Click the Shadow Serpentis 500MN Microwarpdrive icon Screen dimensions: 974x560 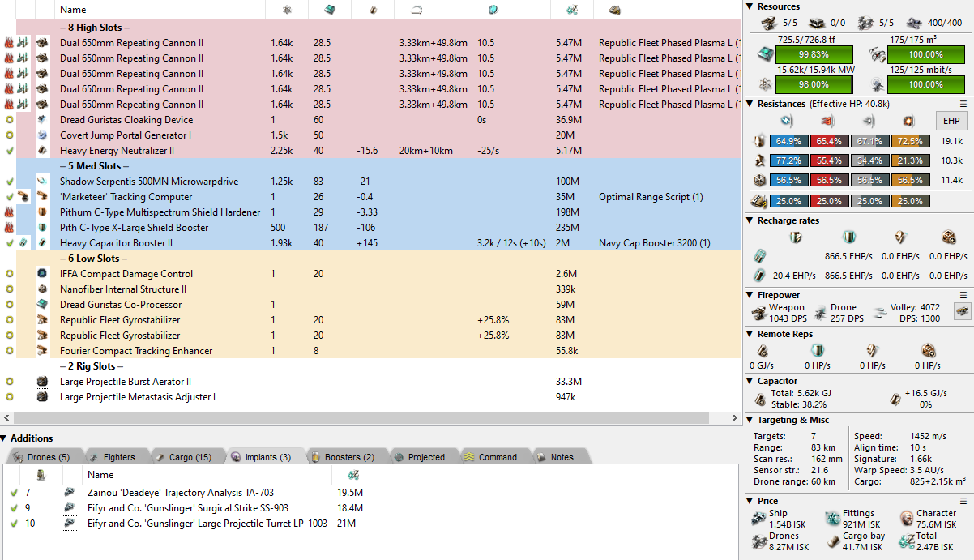click(42, 182)
